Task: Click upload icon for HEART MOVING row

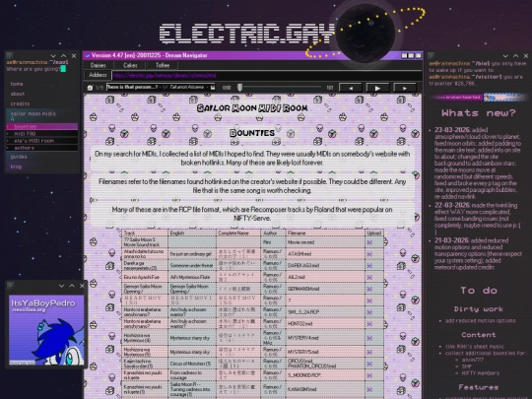Action: pos(369,300)
